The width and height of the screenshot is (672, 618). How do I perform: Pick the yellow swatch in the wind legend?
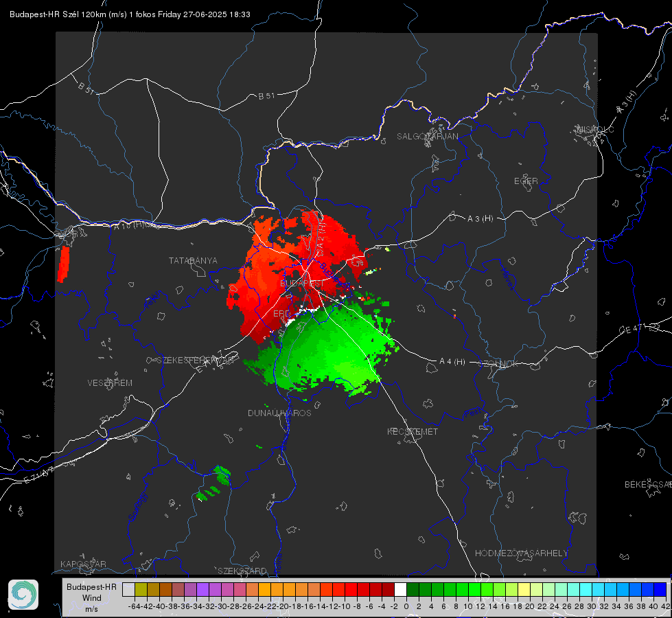[x=524, y=589]
